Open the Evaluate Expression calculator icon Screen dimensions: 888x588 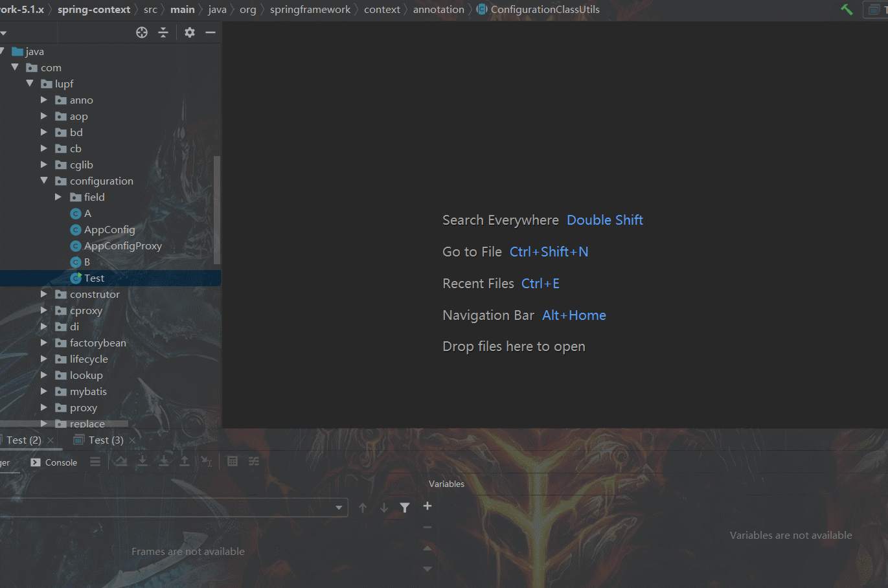pyautogui.click(x=233, y=461)
